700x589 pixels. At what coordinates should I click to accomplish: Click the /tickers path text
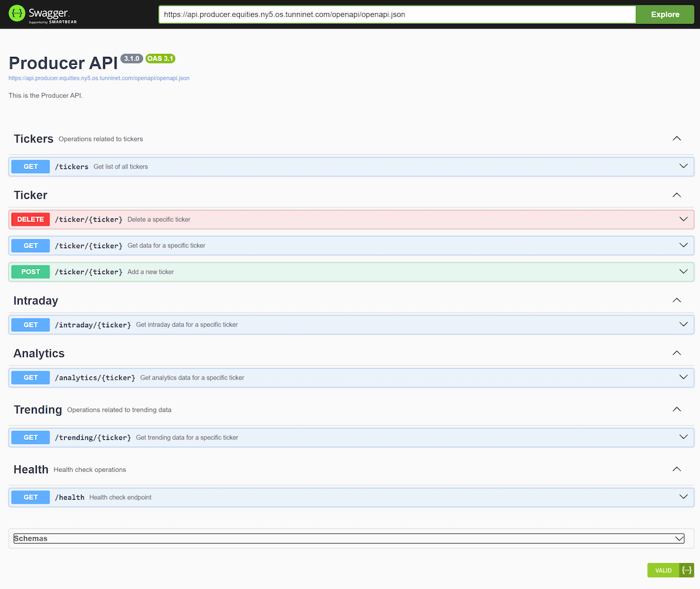[71, 167]
